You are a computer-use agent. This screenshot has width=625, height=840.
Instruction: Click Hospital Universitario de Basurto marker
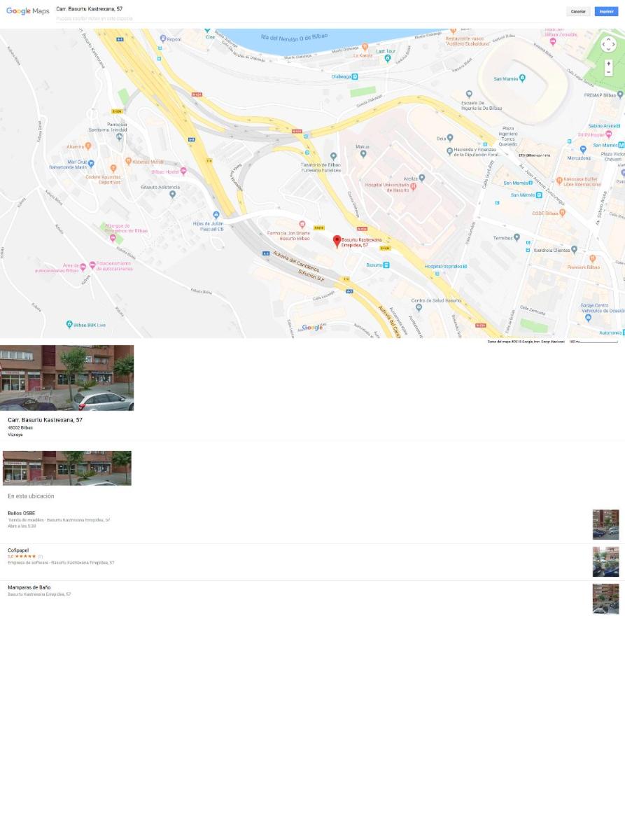point(413,186)
